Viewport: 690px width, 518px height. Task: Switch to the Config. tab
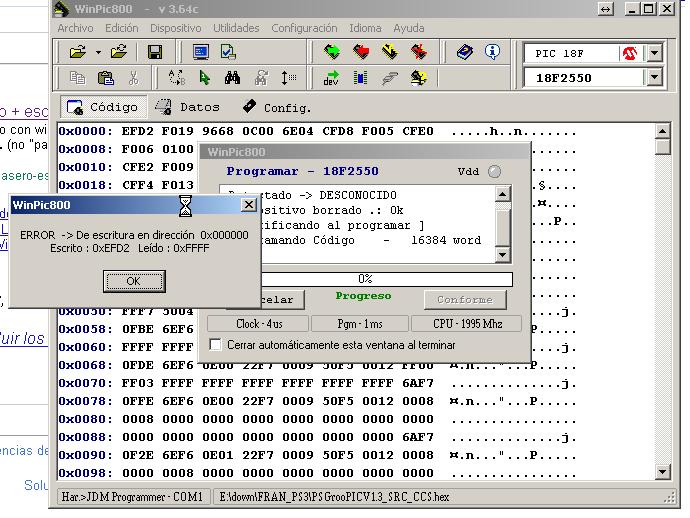[277, 107]
